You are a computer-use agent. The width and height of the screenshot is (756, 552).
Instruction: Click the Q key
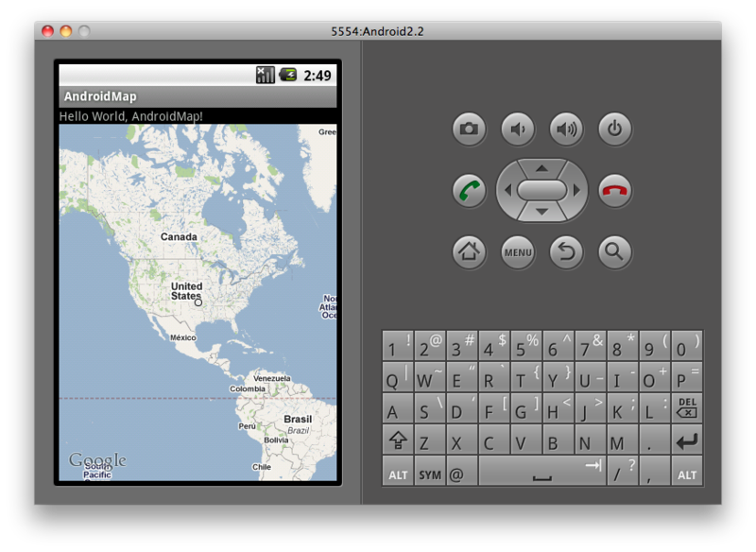click(398, 376)
